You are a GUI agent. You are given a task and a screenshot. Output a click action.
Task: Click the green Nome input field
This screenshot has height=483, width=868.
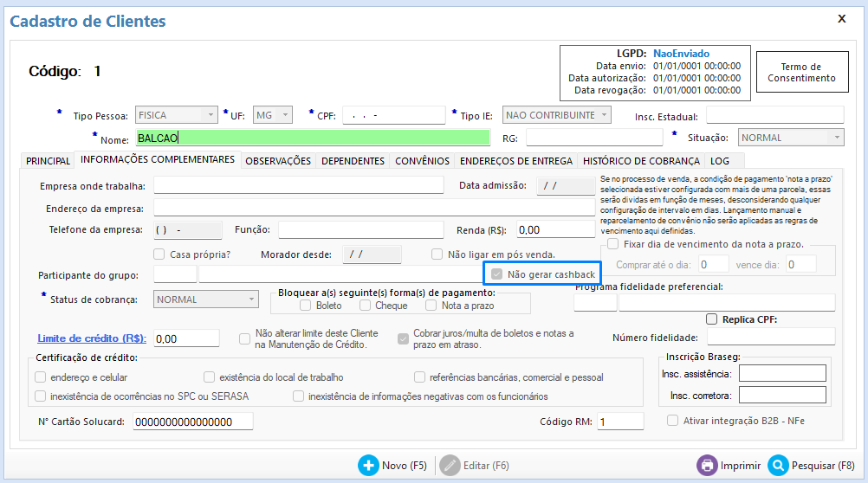click(312, 138)
